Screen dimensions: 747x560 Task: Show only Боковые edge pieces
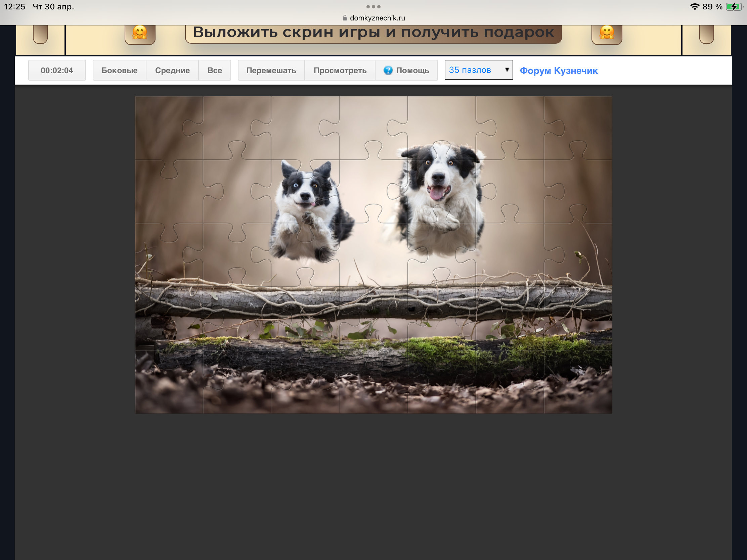click(120, 70)
